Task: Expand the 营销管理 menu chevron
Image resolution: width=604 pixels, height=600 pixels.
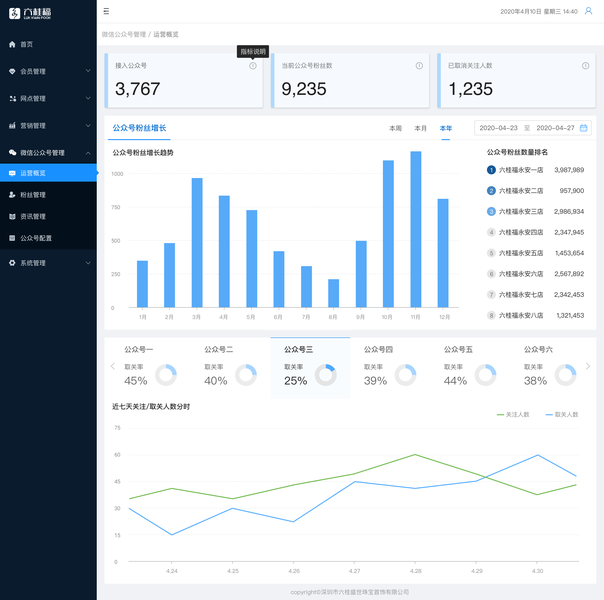Action: [88, 126]
